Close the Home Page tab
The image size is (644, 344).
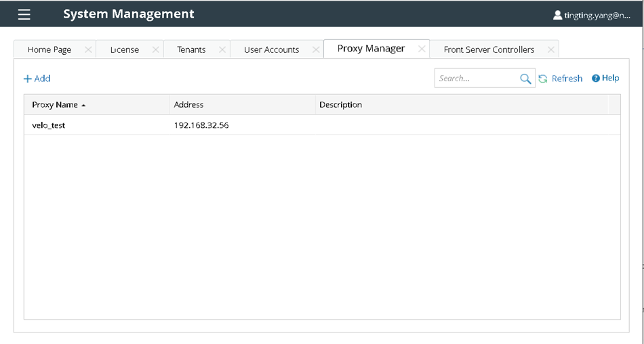(x=87, y=49)
